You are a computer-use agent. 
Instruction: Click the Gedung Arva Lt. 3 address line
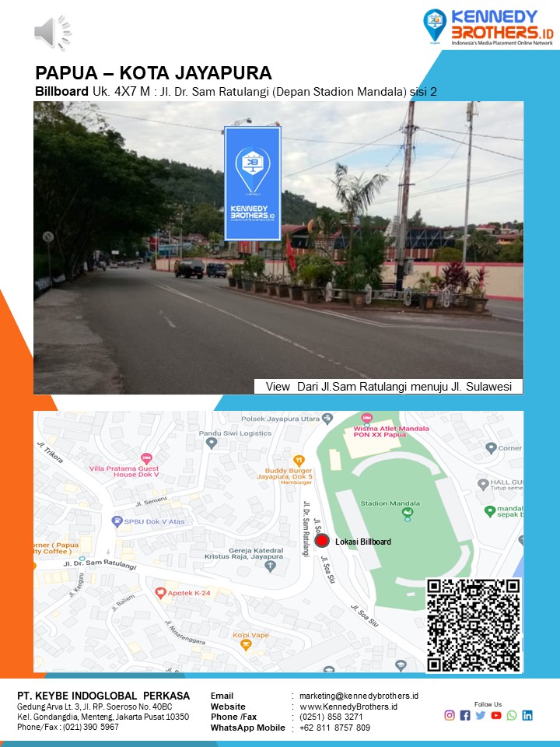coord(95,707)
